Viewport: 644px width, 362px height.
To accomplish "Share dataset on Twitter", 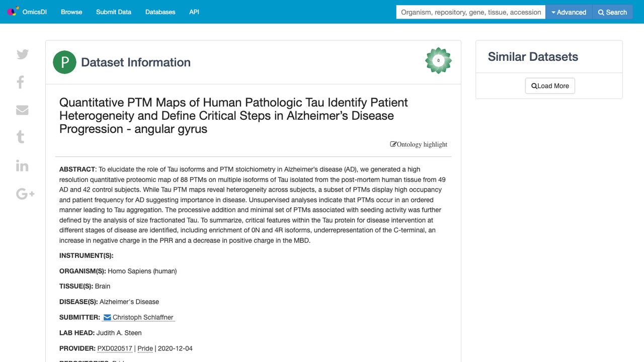I will [23, 54].
